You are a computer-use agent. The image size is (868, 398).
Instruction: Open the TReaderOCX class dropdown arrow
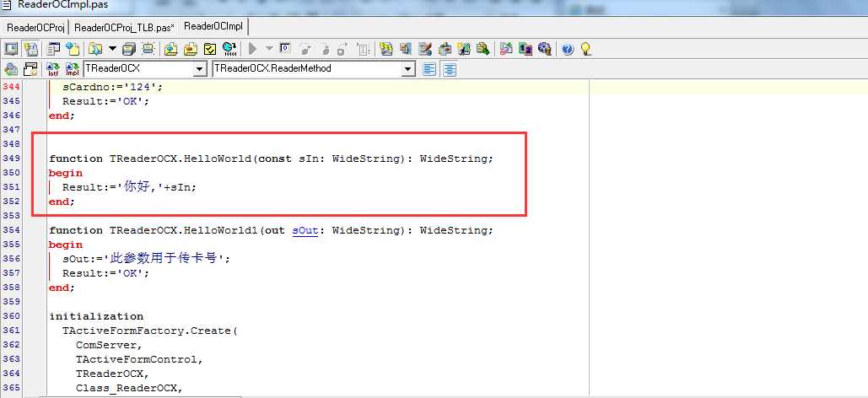click(200, 69)
